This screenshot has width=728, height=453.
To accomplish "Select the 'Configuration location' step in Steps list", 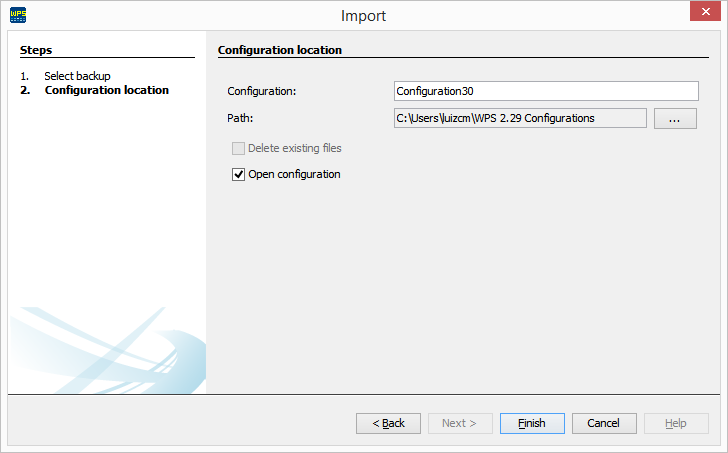I will tap(106, 90).
